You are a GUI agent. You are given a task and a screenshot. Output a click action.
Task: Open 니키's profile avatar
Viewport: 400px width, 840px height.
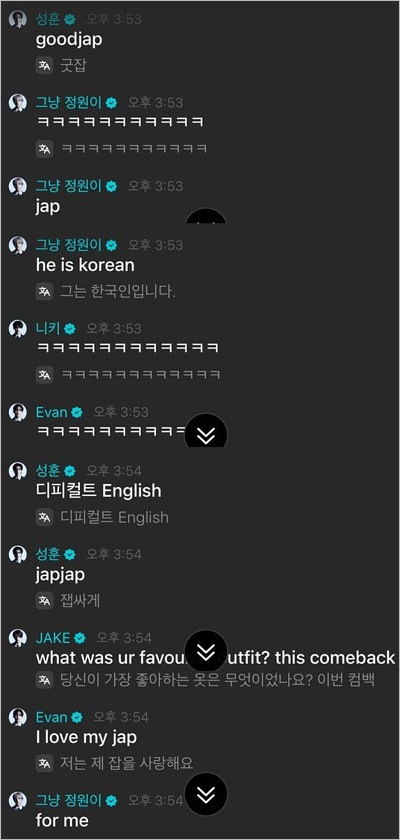point(18,328)
